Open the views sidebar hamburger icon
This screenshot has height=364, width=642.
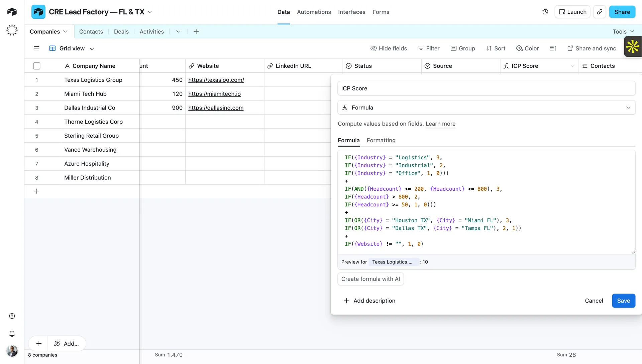(37, 48)
